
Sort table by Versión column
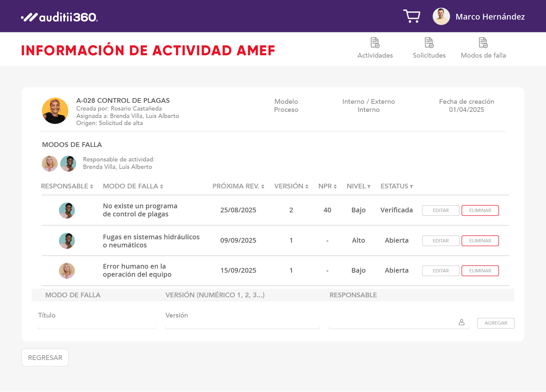291,186
